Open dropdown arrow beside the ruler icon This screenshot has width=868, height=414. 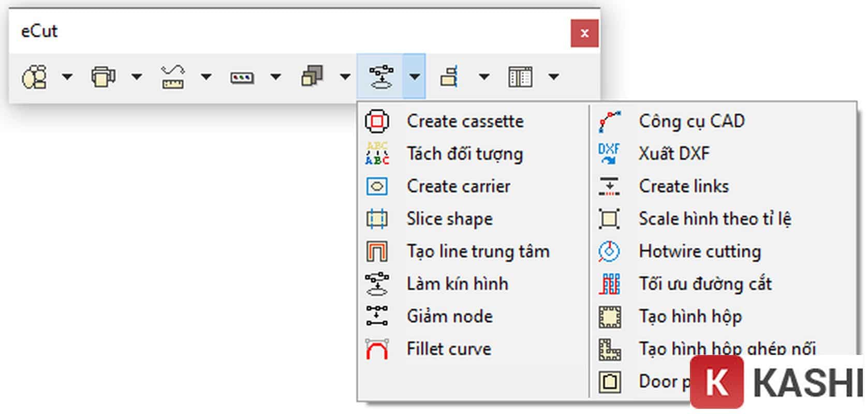click(x=206, y=77)
